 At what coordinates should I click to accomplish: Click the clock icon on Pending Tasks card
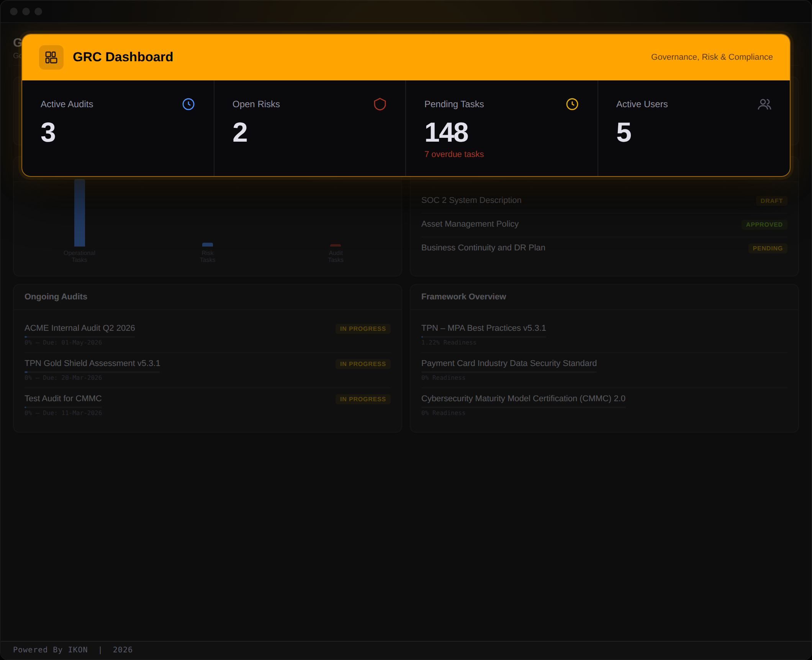coord(572,104)
